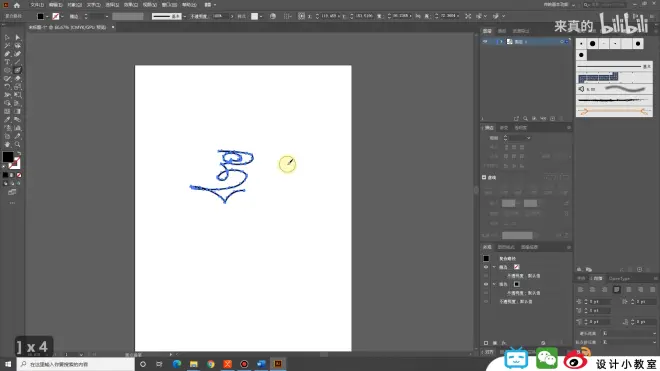This screenshot has height=371, width=660.
Task: Expand the layer row disclosure arrow
Action: [501, 42]
